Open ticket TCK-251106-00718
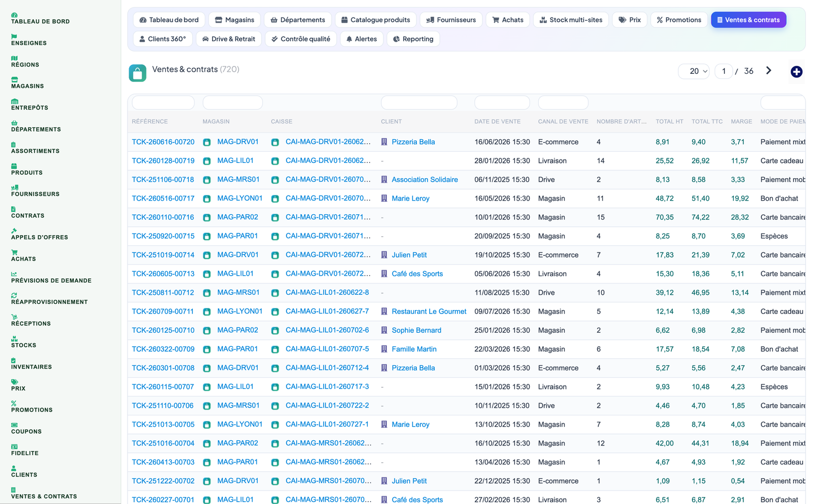Image resolution: width=815 pixels, height=504 pixels. (163, 180)
